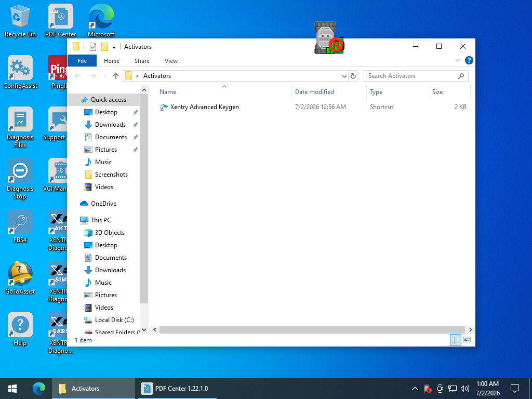Open OneDrive in navigation pane

pos(103,204)
